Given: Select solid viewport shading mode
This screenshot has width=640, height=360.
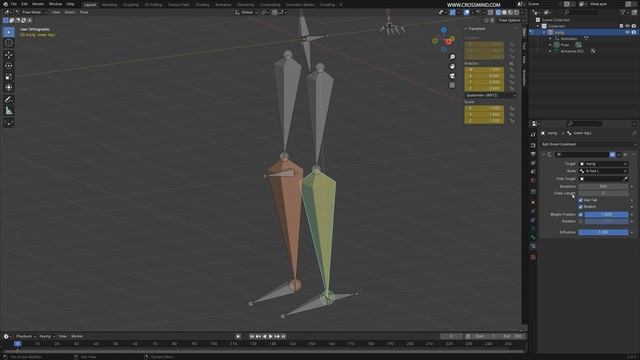Looking at the screenshot, I should click(504, 13).
